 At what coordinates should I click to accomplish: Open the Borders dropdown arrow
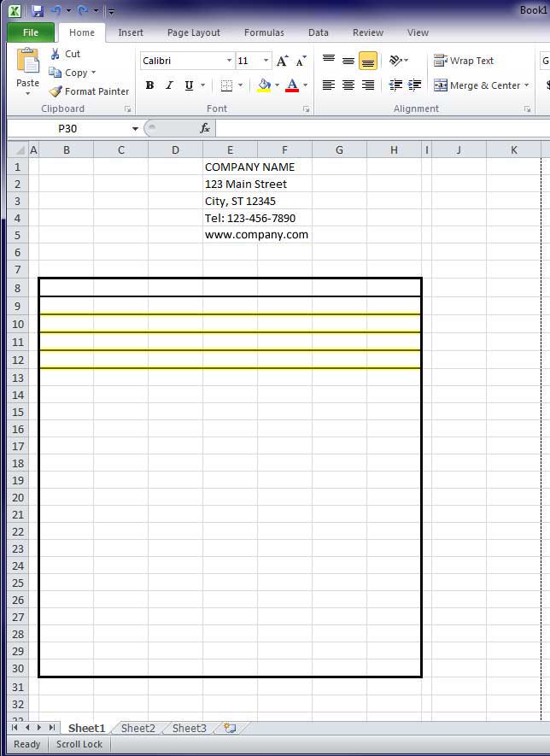[240, 85]
